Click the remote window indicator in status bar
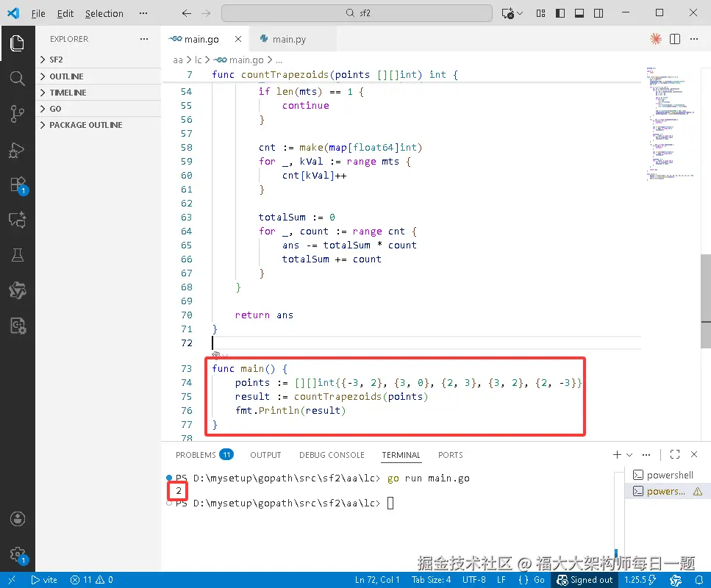Viewport: 711px width, 588px height. tap(12, 580)
